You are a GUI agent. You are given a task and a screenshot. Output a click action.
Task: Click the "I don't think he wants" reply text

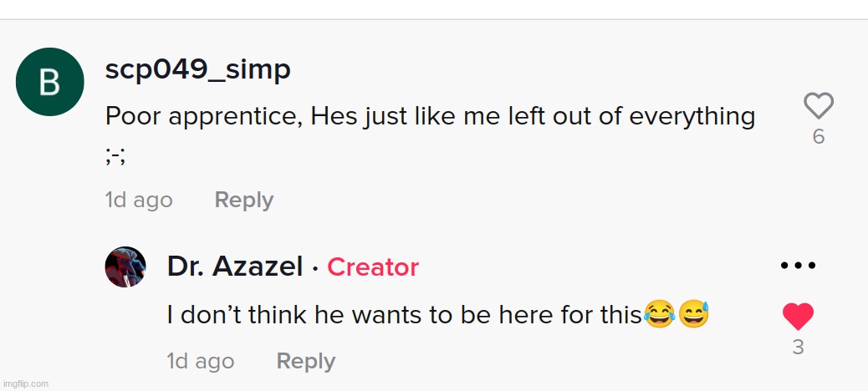coord(404,315)
